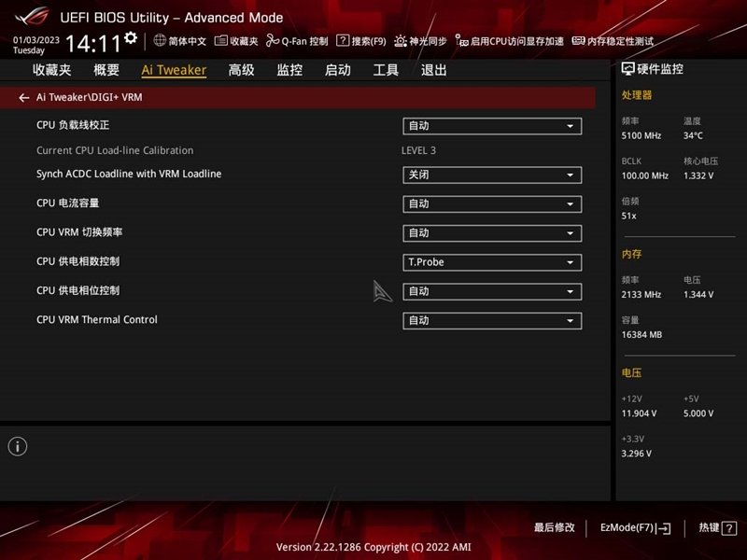The width and height of the screenshot is (747, 560).
Task: Click 最后修改 button at bottom
Action: [554, 527]
